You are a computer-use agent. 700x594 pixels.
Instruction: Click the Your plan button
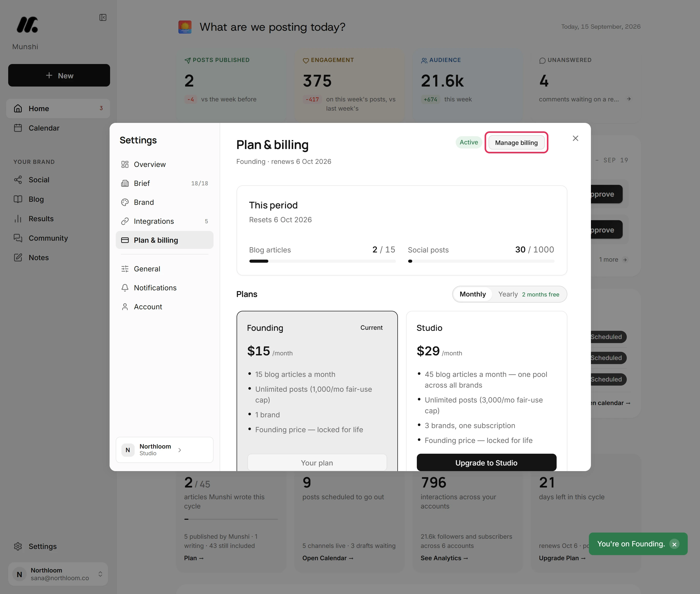(317, 462)
